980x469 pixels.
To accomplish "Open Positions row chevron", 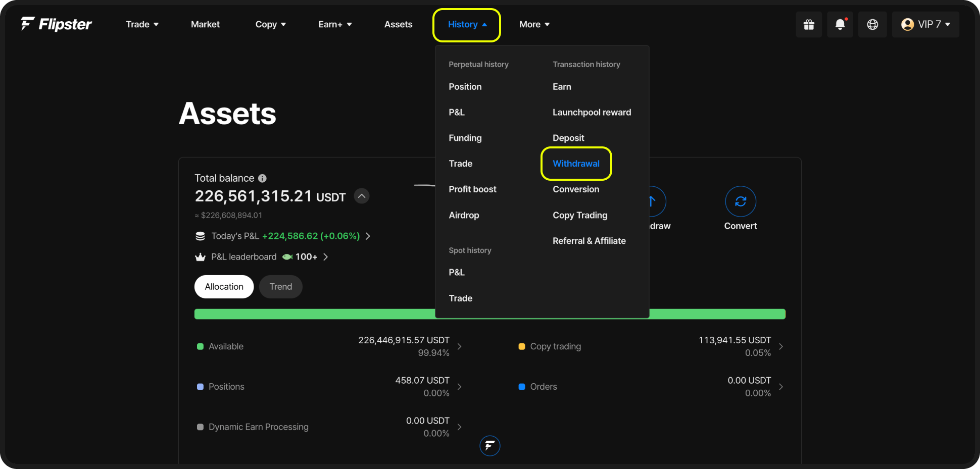I will click(459, 387).
